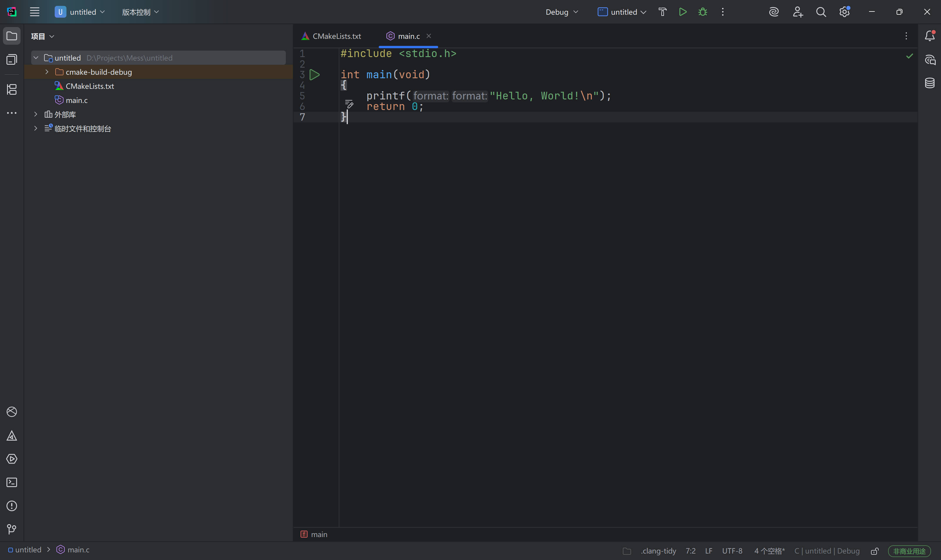
Task: Open the Notifications bell panel
Action: click(930, 36)
